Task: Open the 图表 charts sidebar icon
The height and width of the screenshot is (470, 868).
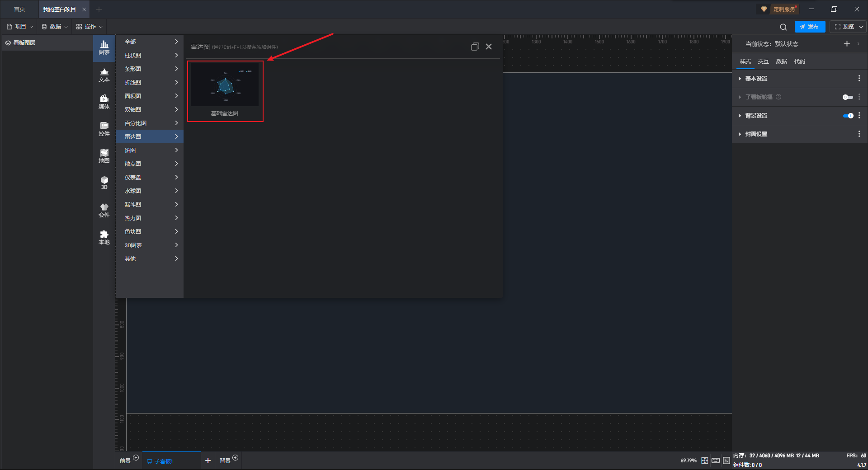Action: pos(104,47)
